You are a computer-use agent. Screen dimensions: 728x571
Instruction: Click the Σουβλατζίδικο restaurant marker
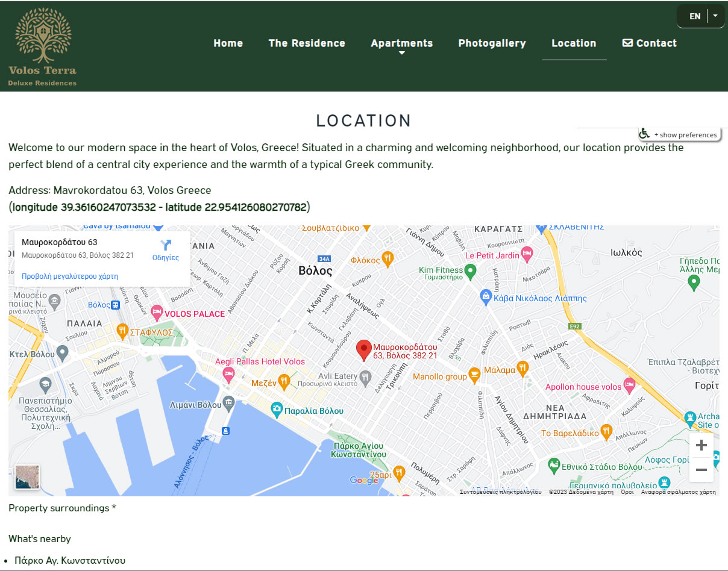(366, 228)
